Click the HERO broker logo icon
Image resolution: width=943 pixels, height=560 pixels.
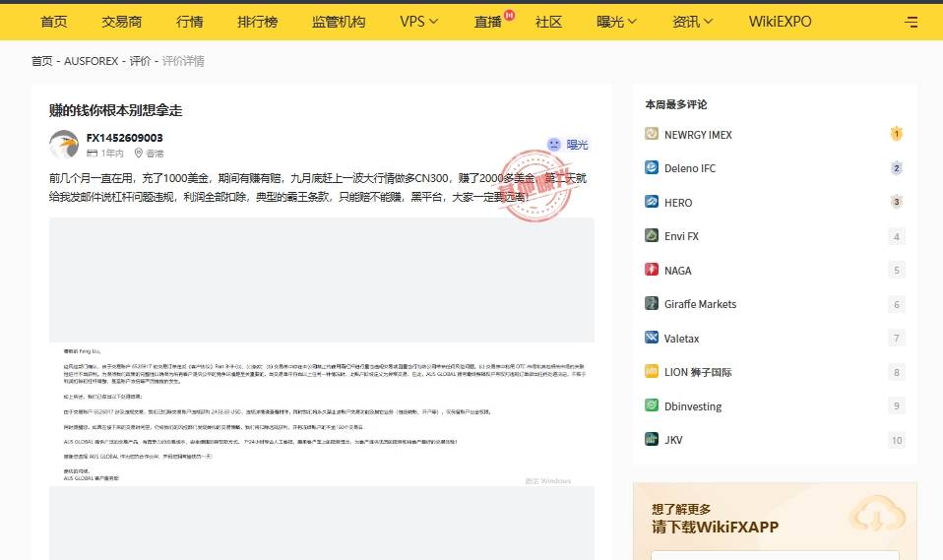[x=652, y=202]
